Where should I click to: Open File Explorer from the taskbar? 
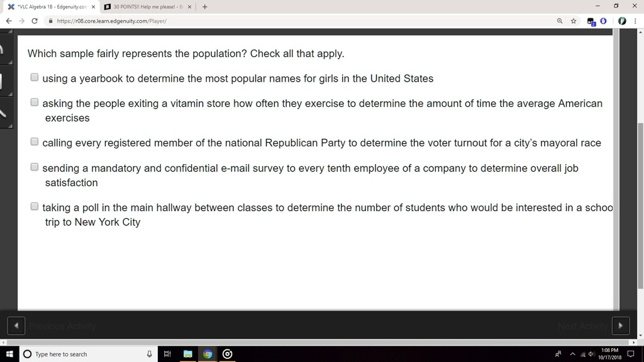click(187, 354)
